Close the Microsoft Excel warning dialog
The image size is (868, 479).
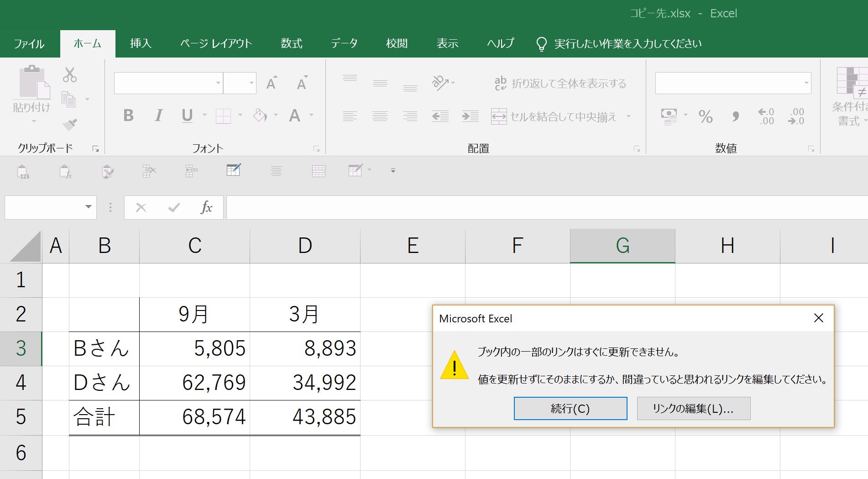(819, 318)
